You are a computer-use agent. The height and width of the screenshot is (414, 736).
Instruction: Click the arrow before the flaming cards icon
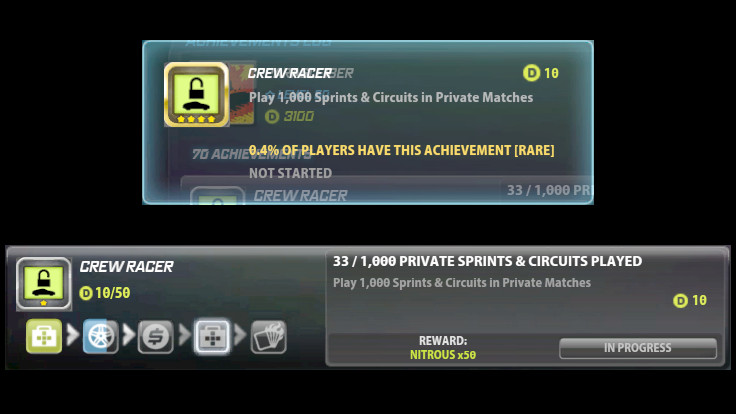[x=240, y=335]
